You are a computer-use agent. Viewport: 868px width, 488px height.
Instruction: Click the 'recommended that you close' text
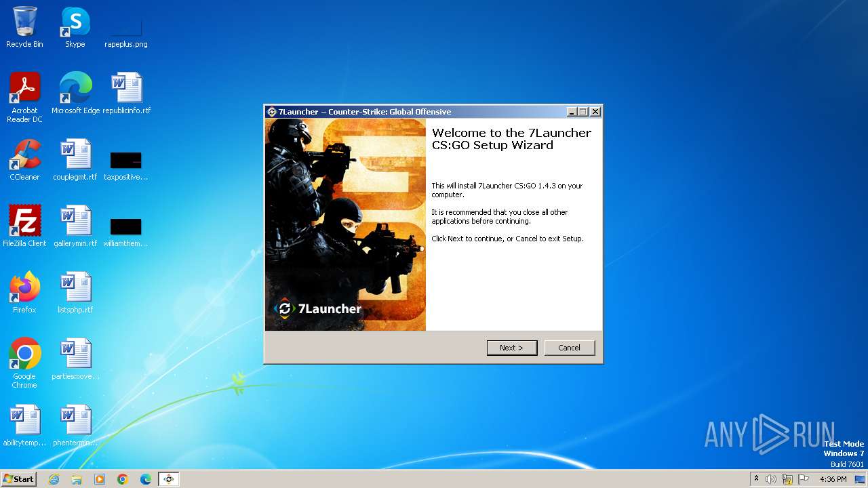500,217
